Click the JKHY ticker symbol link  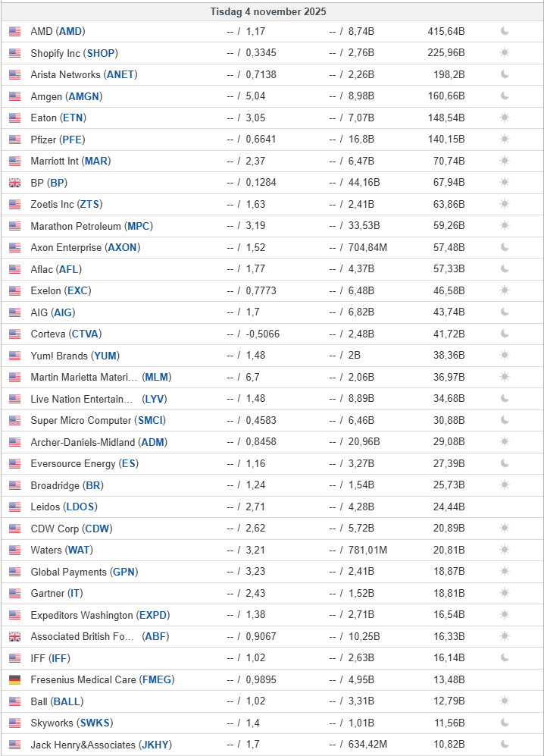[x=154, y=745]
